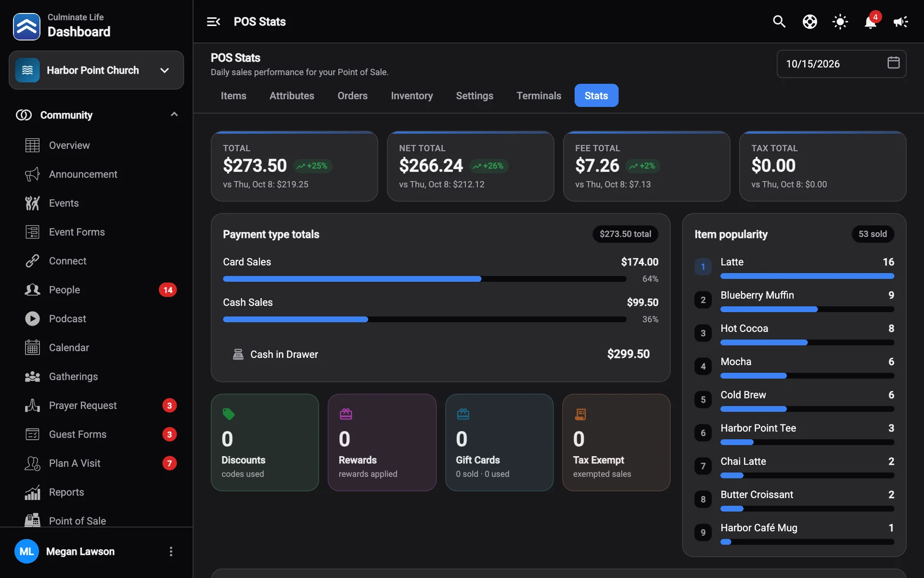Viewport: 924px width, 578px height.
Task: Select the active Stats tab
Action: tap(596, 96)
